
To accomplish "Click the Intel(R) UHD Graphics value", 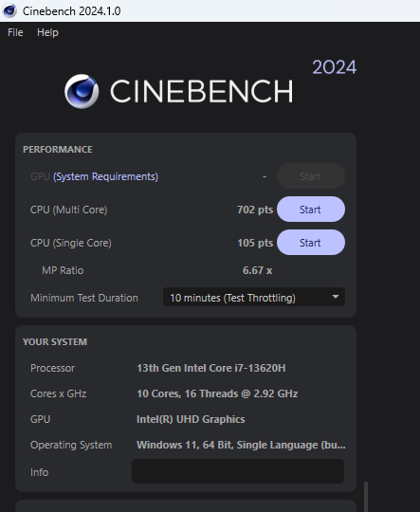I will click(191, 419).
